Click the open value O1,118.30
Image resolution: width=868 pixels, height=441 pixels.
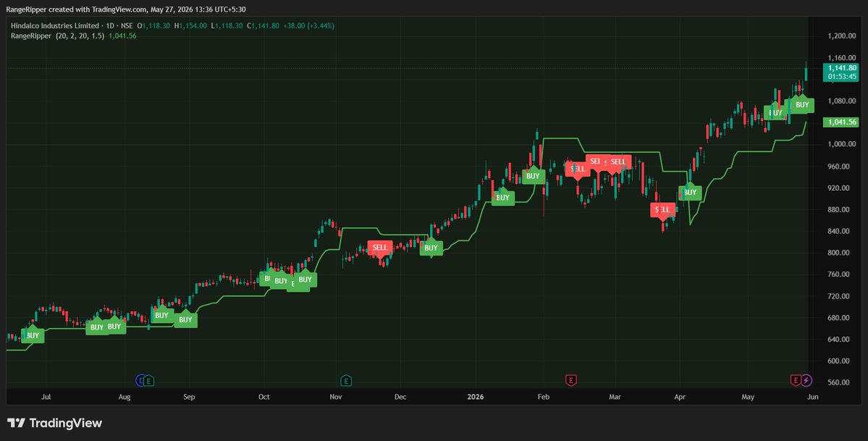tap(153, 25)
